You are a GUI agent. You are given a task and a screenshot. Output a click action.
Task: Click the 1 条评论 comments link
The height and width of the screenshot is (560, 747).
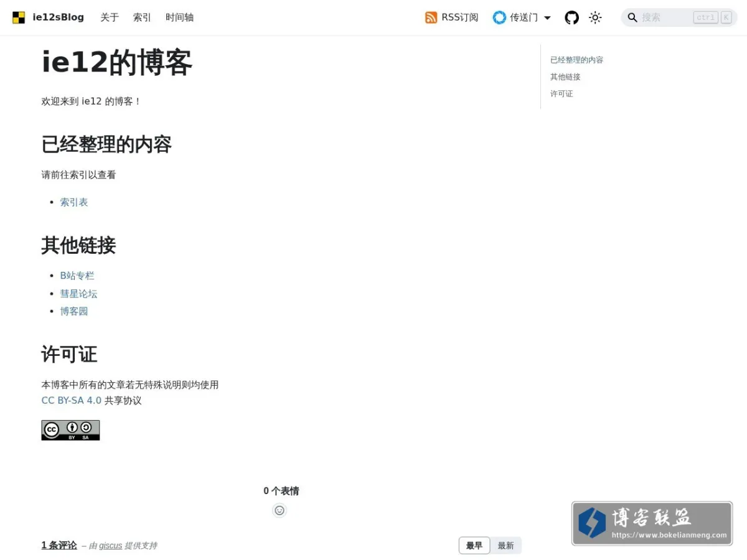click(x=59, y=545)
